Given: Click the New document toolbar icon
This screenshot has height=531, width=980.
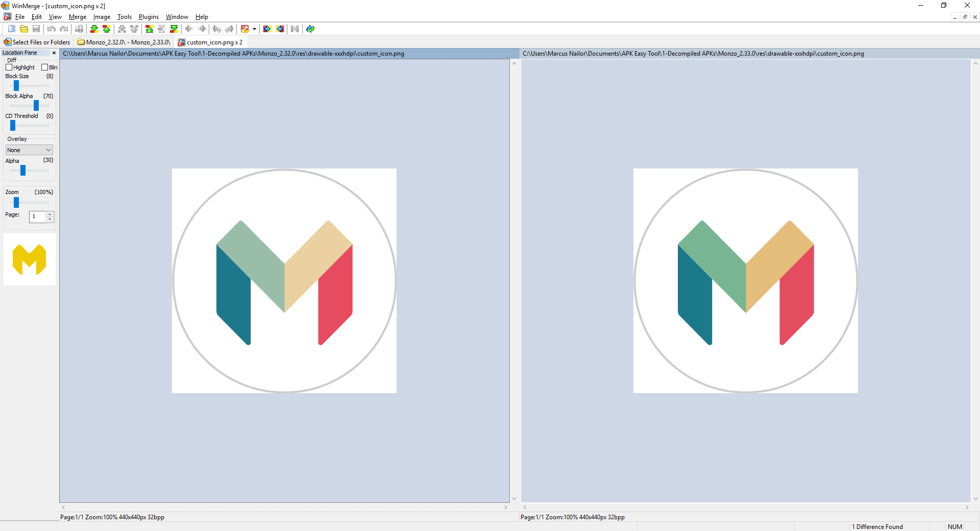Looking at the screenshot, I should [x=11, y=29].
